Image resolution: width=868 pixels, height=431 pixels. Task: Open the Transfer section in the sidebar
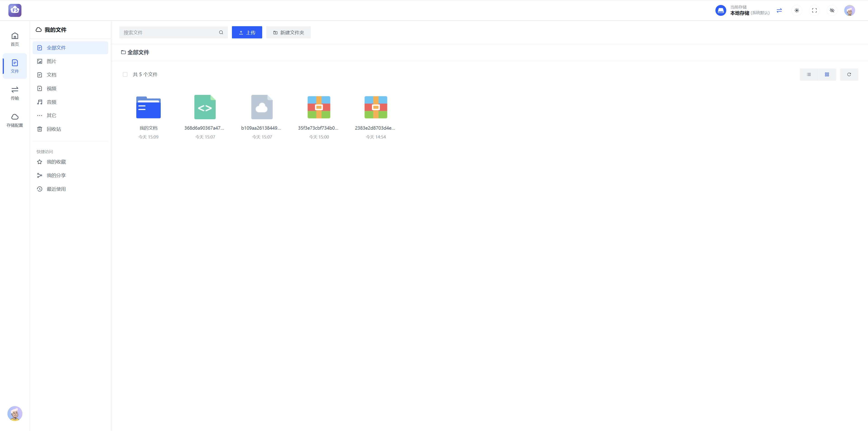pos(15,93)
